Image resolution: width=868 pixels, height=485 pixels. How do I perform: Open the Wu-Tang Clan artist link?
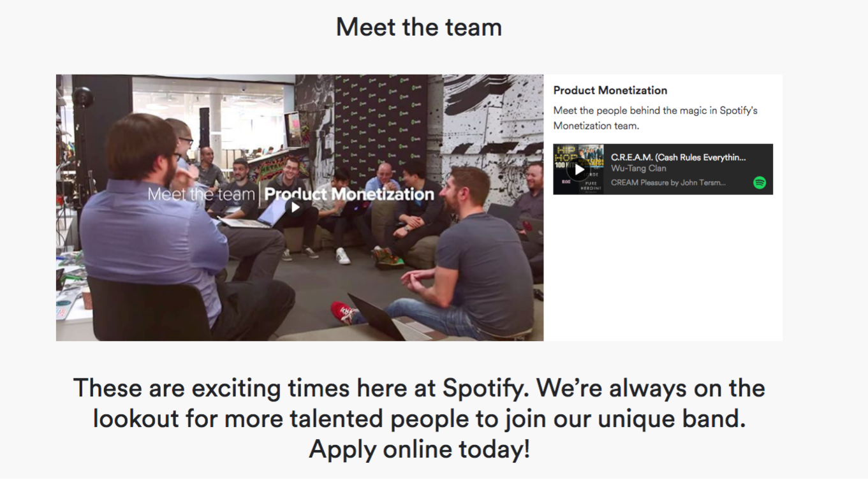point(638,168)
